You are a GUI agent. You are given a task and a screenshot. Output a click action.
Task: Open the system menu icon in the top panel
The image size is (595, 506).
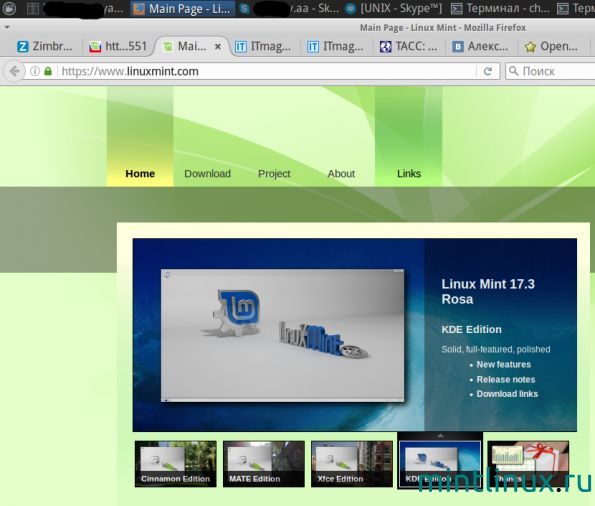tap(9, 8)
